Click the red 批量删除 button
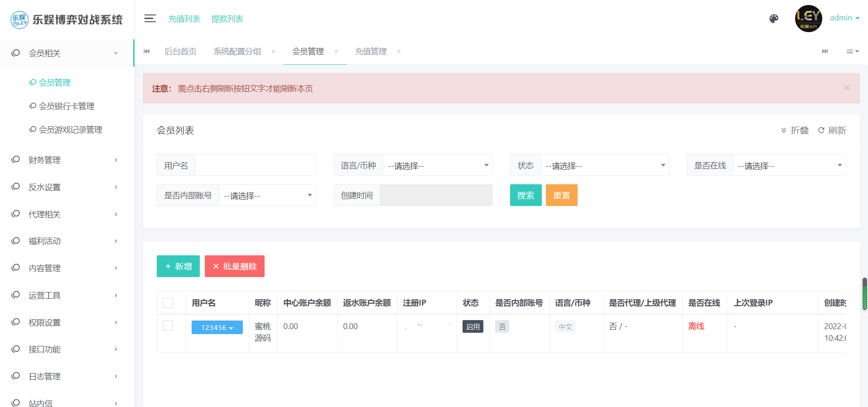868x407 pixels. click(234, 266)
